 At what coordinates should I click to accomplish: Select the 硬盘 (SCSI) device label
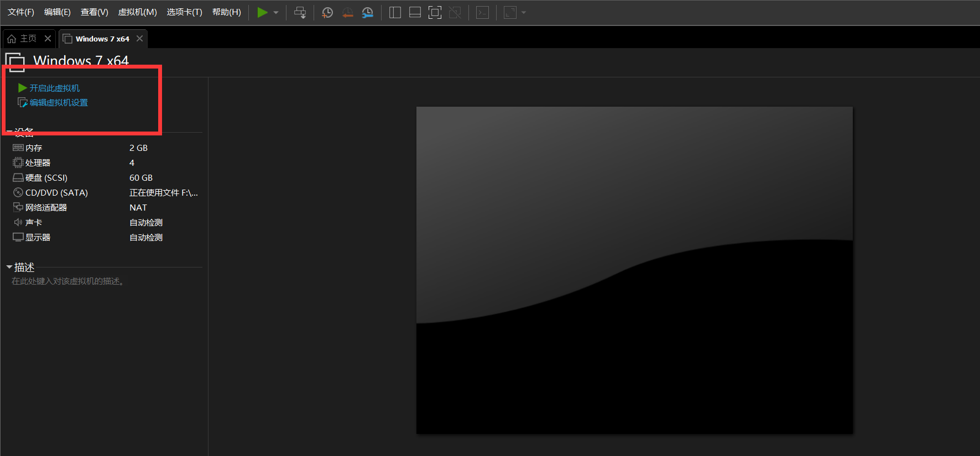coord(46,178)
